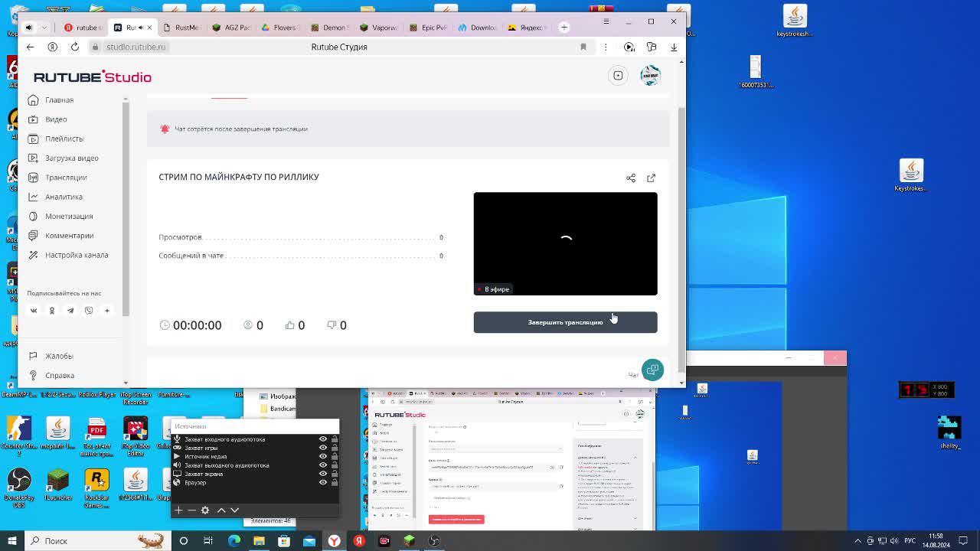Toggle visibility of Захват экрана source
This screenshot has height=551, width=980.
(322, 474)
